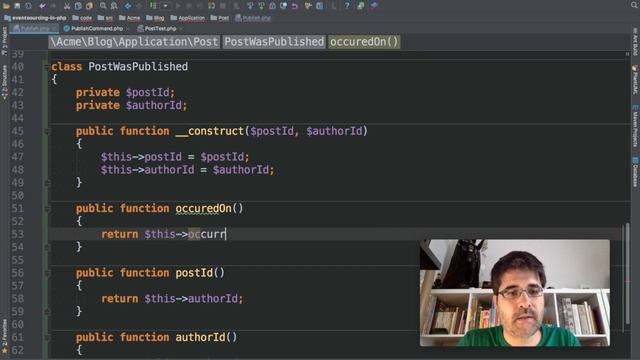Open the Favorites tool window

click(4, 336)
